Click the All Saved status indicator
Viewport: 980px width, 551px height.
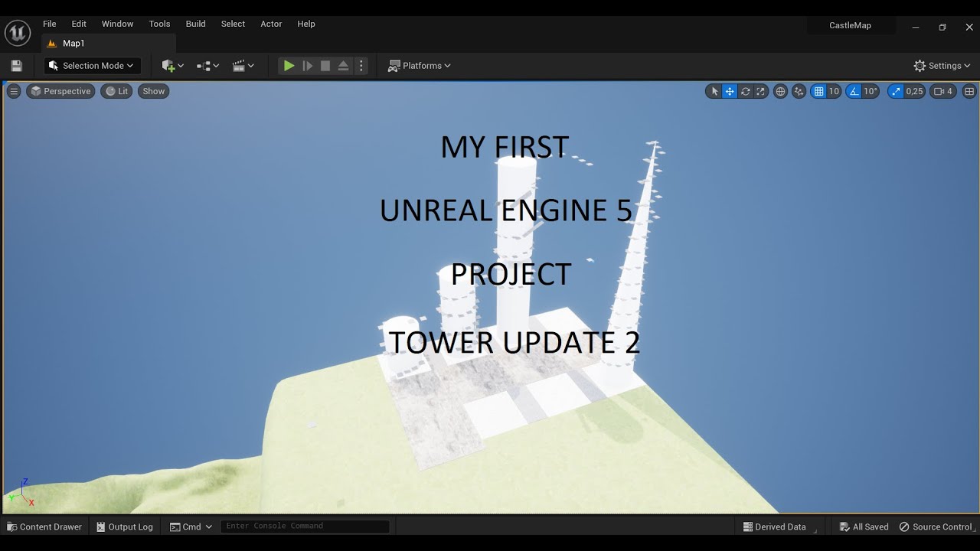(x=864, y=527)
